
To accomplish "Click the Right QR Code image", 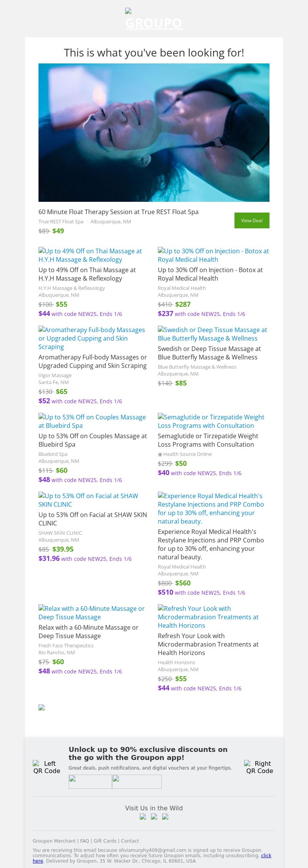I will (x=259, y=767).
